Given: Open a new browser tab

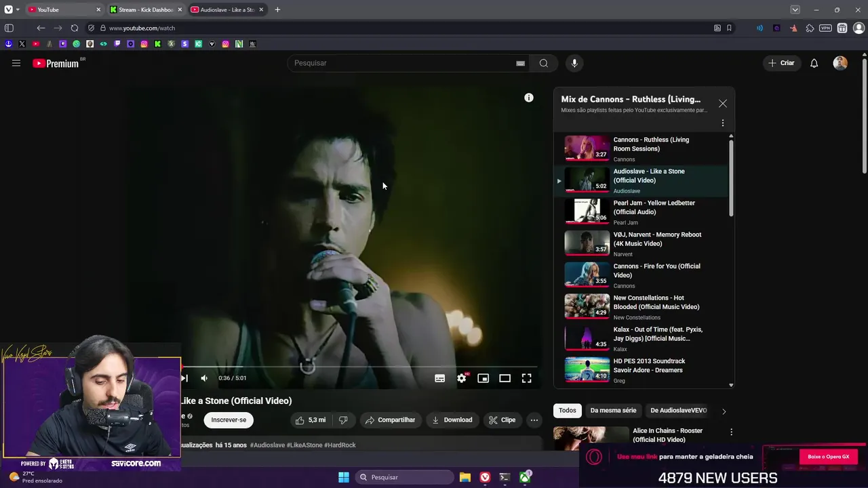Looking at the screenshot, I should coord(277,9).
